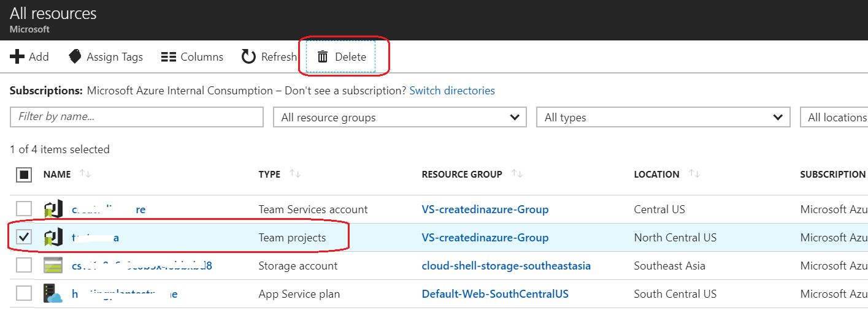Click the Add plus icon
The width and height of the screenshot is (868, 321).
(17, 57)
